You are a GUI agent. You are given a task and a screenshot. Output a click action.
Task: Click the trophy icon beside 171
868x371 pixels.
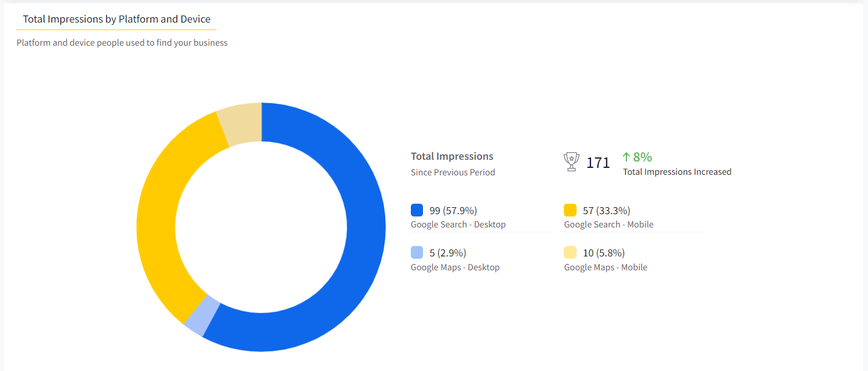coord(571,162)
